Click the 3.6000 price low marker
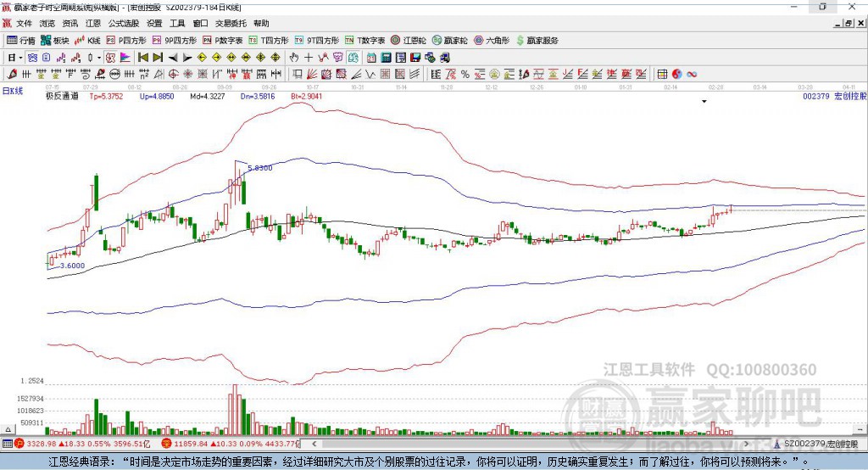 tap(73, 266)
